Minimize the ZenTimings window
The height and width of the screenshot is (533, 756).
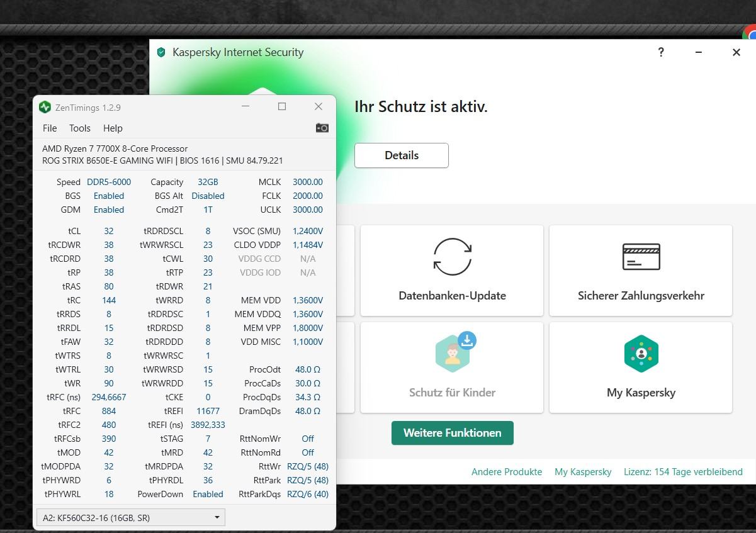[x=245, y=107]
